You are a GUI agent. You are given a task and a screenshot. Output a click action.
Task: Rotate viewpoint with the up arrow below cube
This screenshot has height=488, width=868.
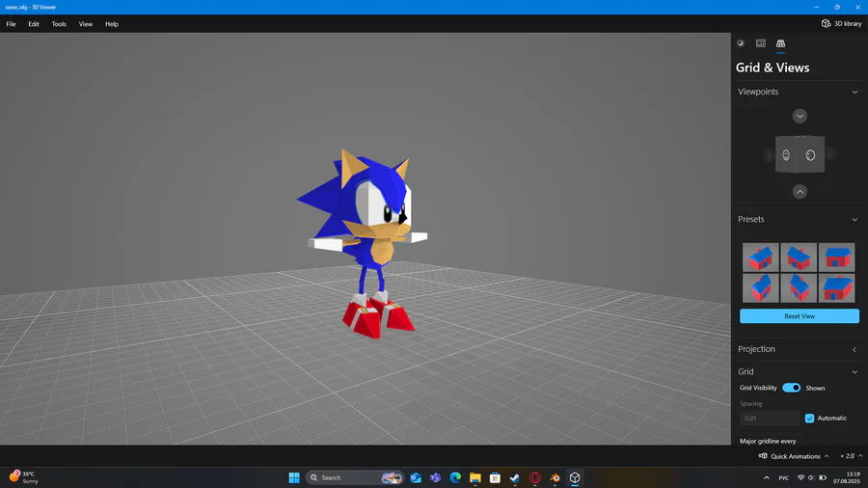(x=800, y=191)
